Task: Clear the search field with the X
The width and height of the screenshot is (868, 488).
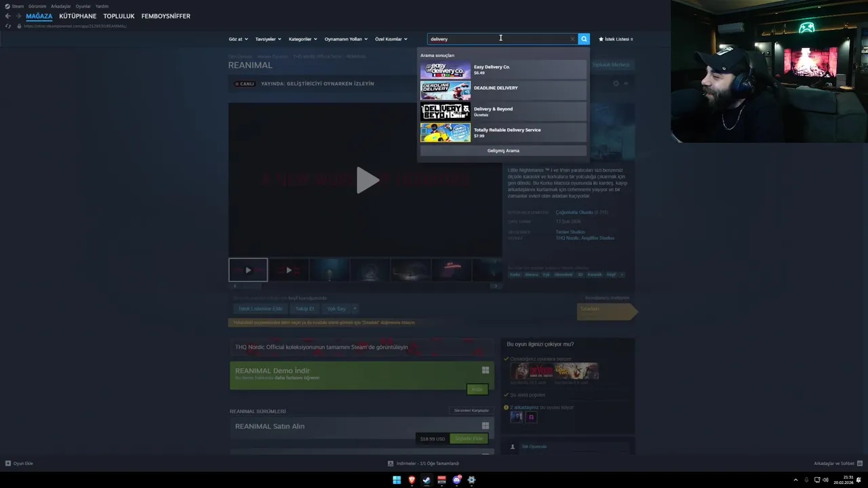Action: pyautogui.click(x=572, y=39)
